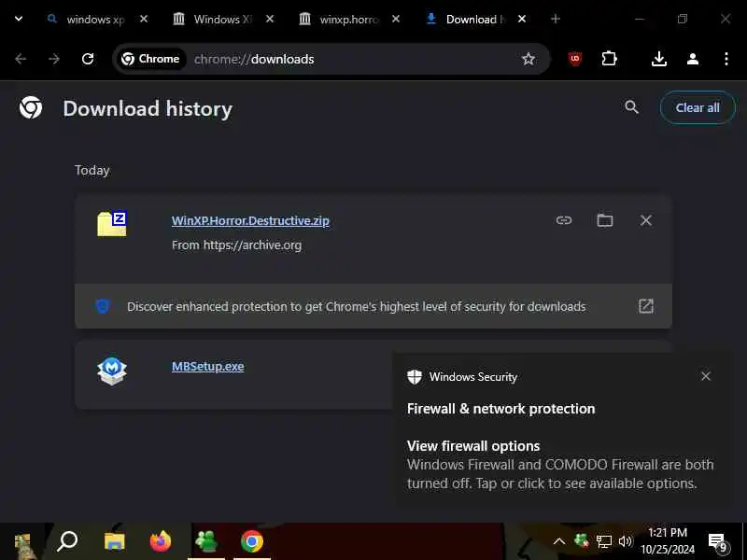This screenshot has height=560, width=747.
Task: Click the Windows Security shield icon
Action: 415,377
